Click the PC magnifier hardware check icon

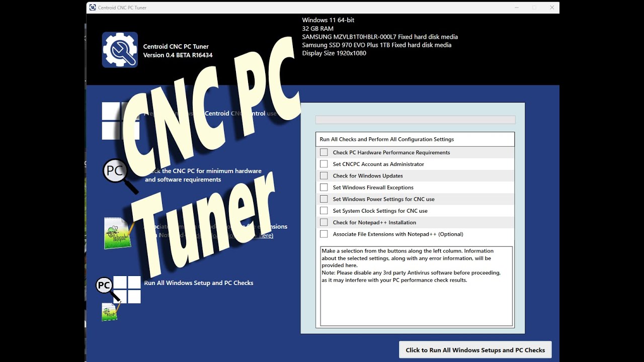[x=120, y=176]
